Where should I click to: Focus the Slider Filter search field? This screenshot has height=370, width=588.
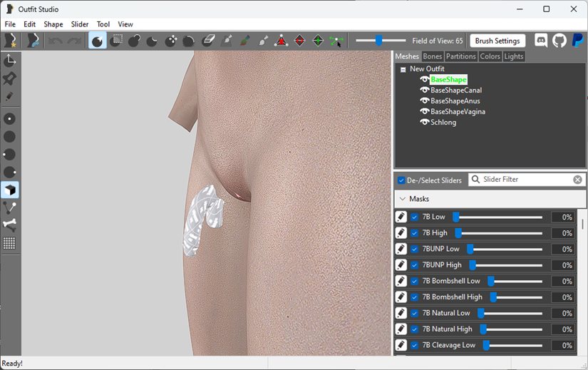click(527, 180)
